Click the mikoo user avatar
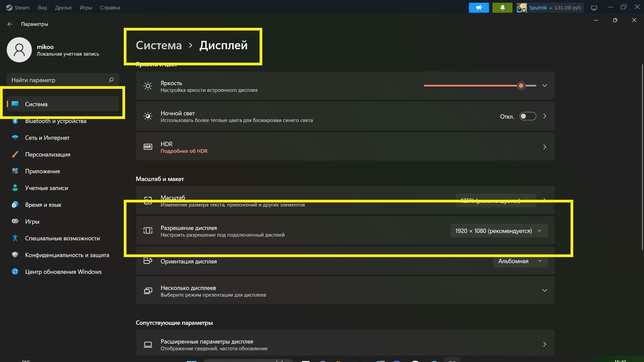 click(x=19, y=50)
